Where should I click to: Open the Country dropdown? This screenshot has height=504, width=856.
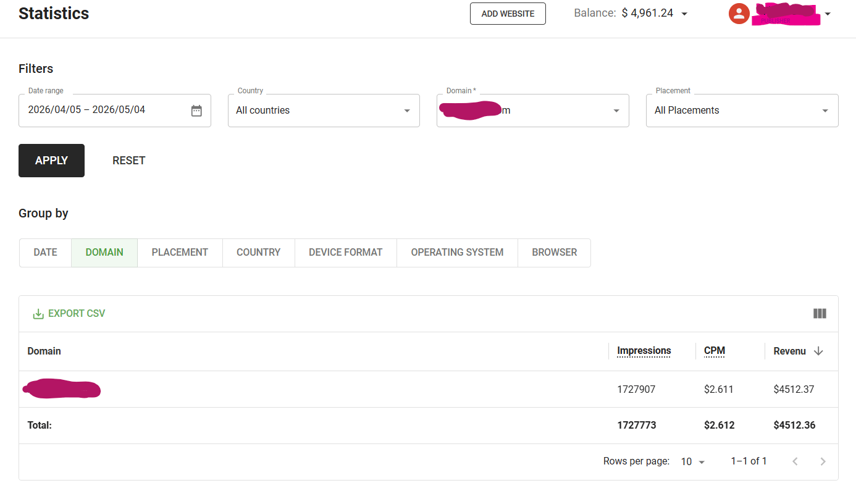click(x=324, y=111)
